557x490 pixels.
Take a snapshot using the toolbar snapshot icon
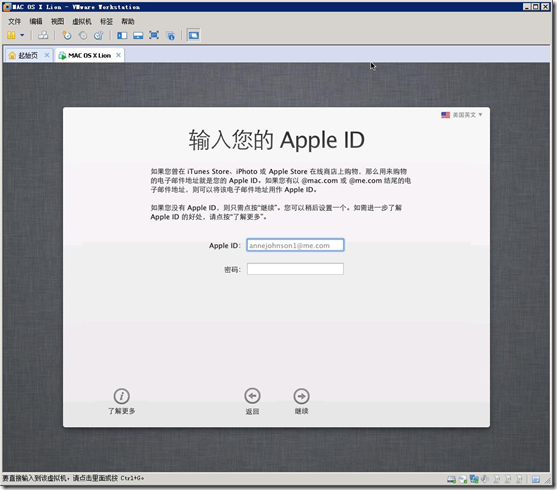(x=67, y=35)
